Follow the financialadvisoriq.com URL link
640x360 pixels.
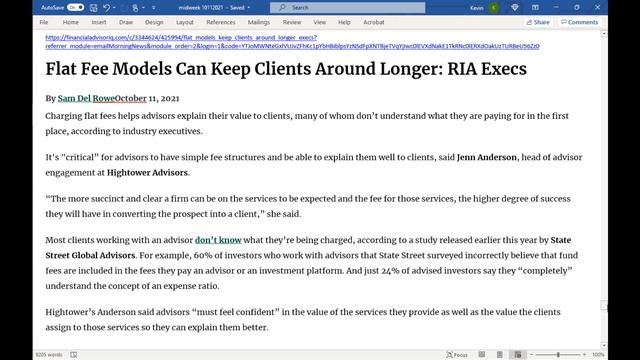292,42
